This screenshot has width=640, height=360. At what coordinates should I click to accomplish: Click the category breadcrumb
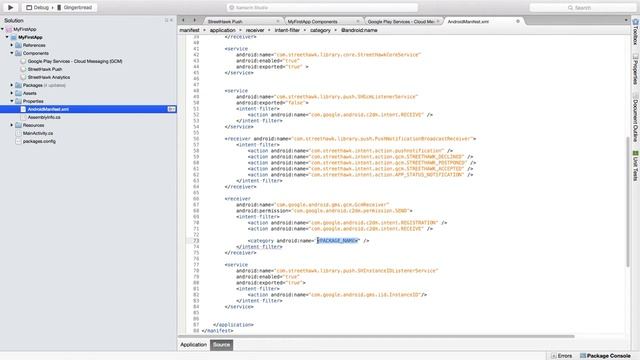320,30
